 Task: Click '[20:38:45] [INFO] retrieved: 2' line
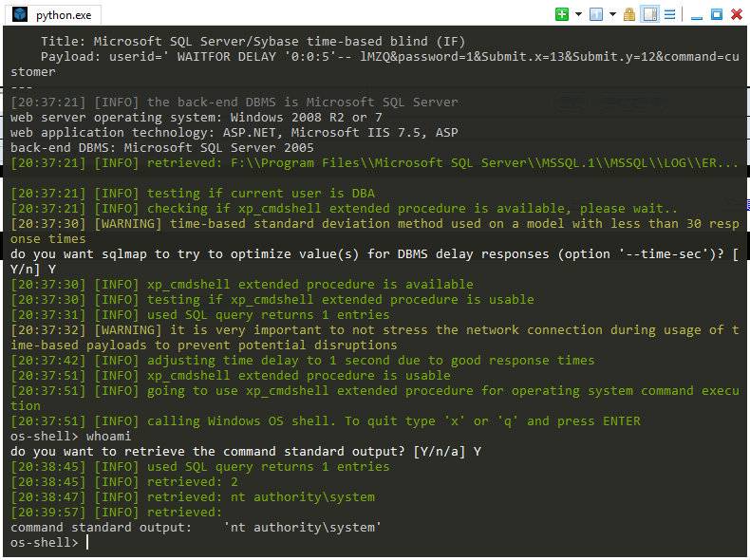click(x=124, y=482)
